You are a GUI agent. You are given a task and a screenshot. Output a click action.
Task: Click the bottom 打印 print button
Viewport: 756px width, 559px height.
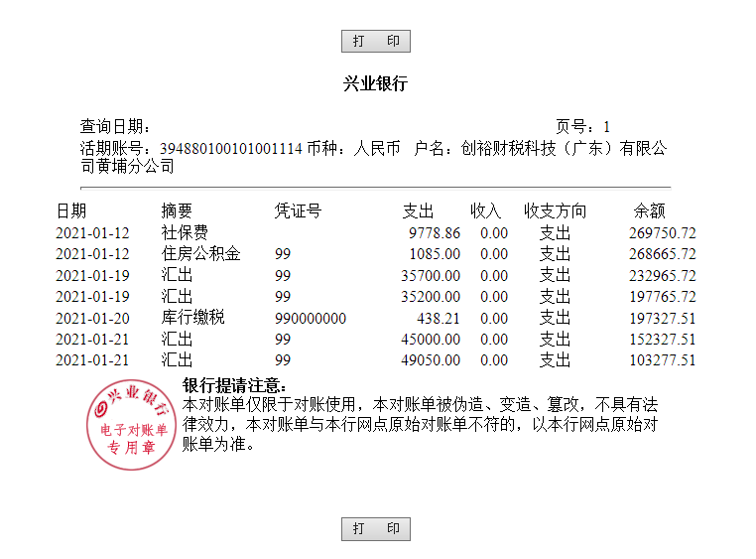(x=376, y=528)
